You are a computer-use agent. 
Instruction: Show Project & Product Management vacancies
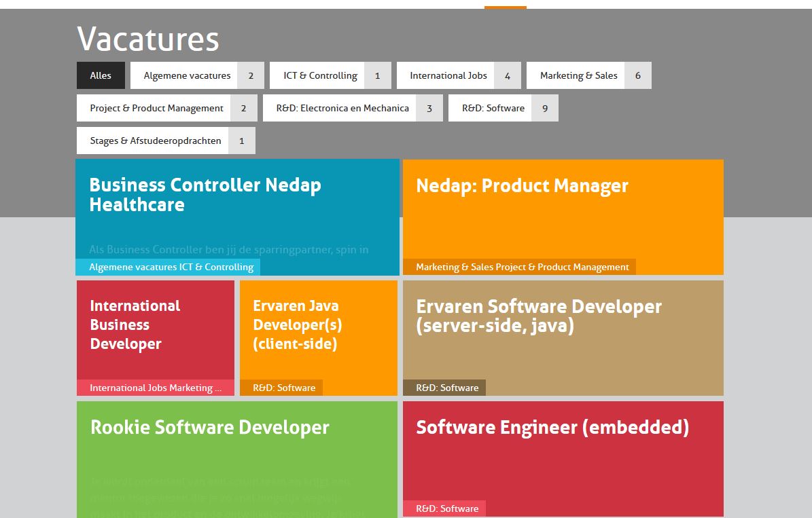[x=166, y=108]
